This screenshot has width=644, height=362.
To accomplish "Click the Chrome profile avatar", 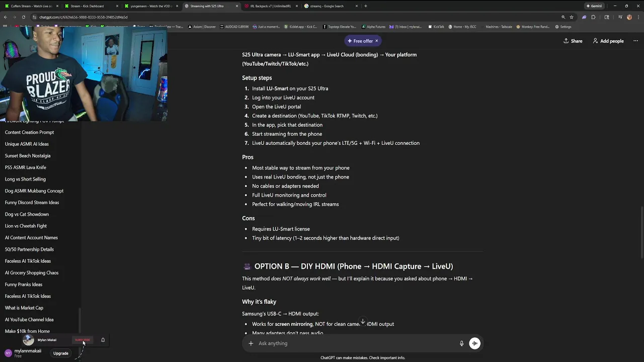I will tap(629, 17).
